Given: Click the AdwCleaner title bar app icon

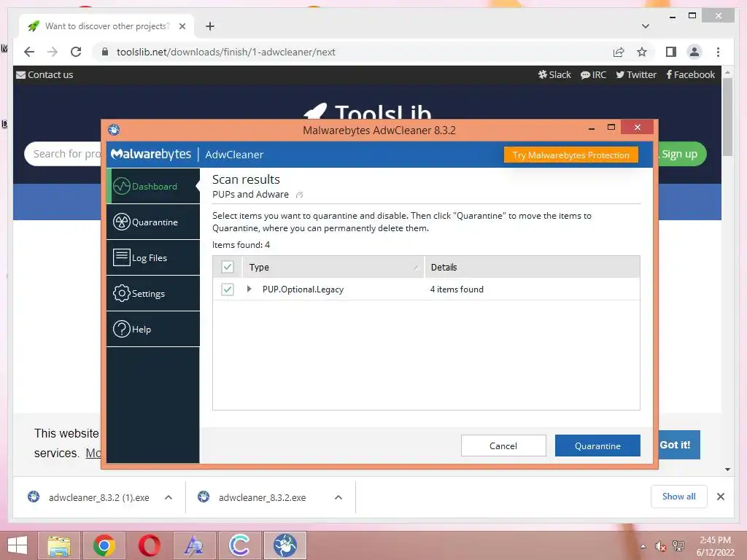Looking at the screenshot, I should [x=114, y=130].
